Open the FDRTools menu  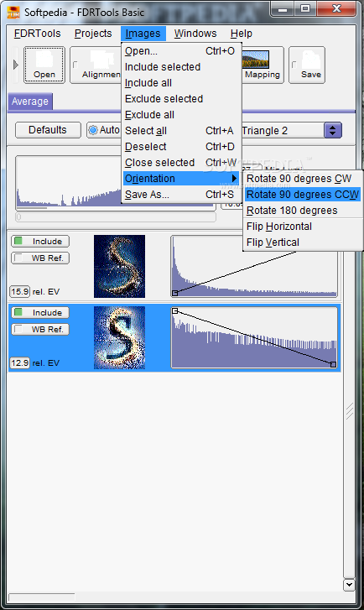(x=38, y=34)
